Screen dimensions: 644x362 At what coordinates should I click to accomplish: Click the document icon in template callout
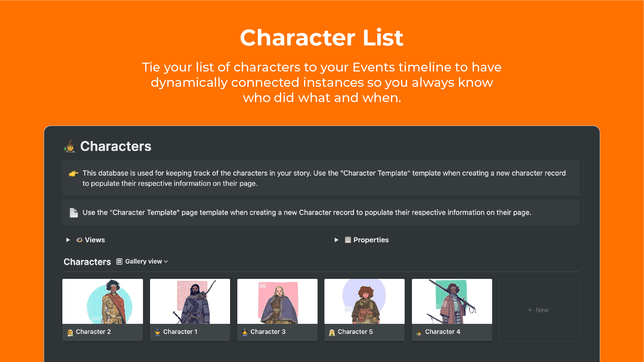point(74,213)
